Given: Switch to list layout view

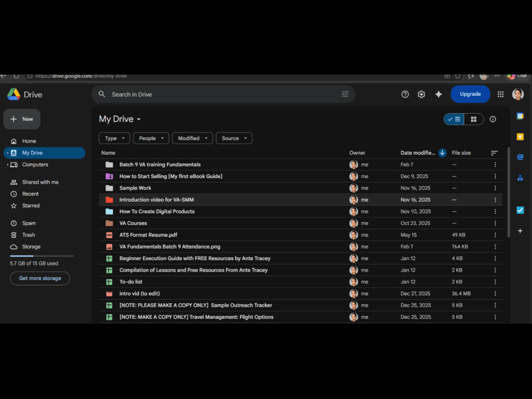Looking at the screenshot, I should [x=454, y=119].
